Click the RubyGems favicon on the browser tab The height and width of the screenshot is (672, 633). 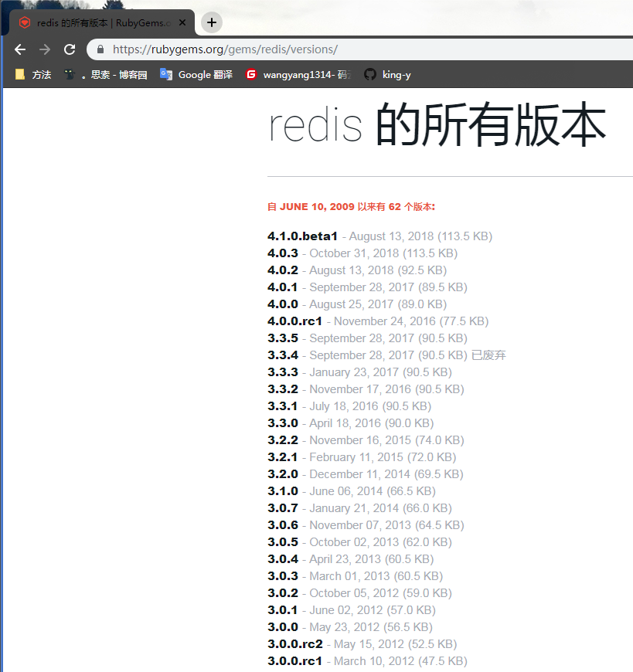[x=23, y=22]
